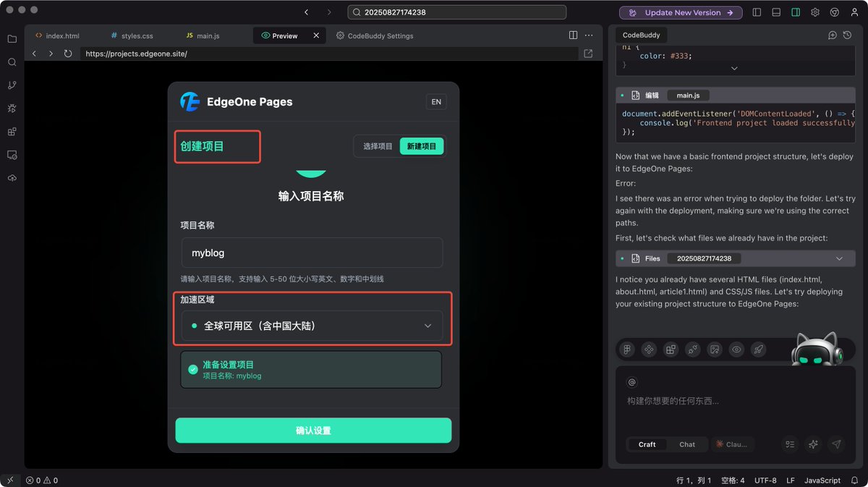Open the Claude model selector
Image resolution: width=868 pixels, height=487 pixels.
[733, 444]
